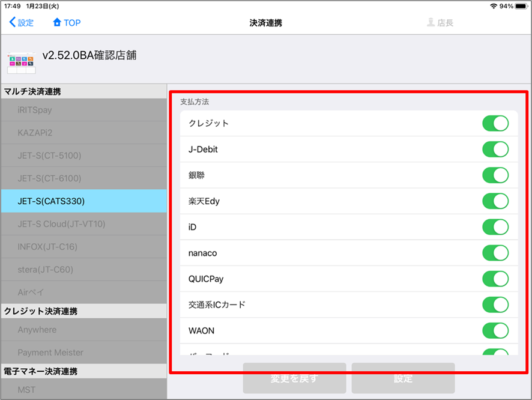Disable the 楽天Edy toggle
The height and width of the screenshot is (400, 532).
495,201
